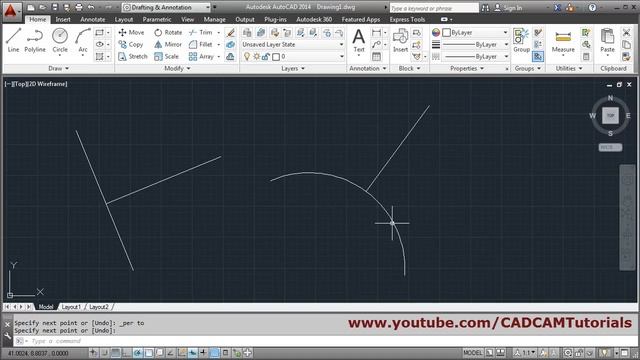Click the Erase tool icon
This screenshot has height=360, width=640.
point(230,32)
